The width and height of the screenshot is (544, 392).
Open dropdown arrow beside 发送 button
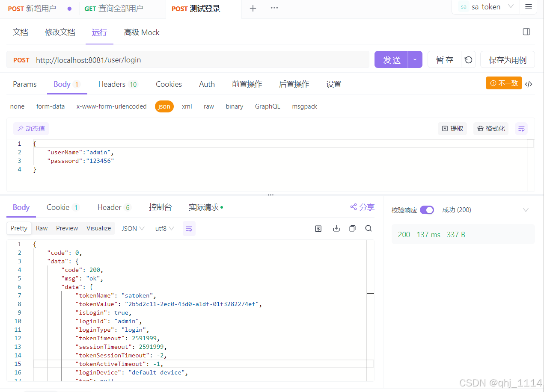415,59
